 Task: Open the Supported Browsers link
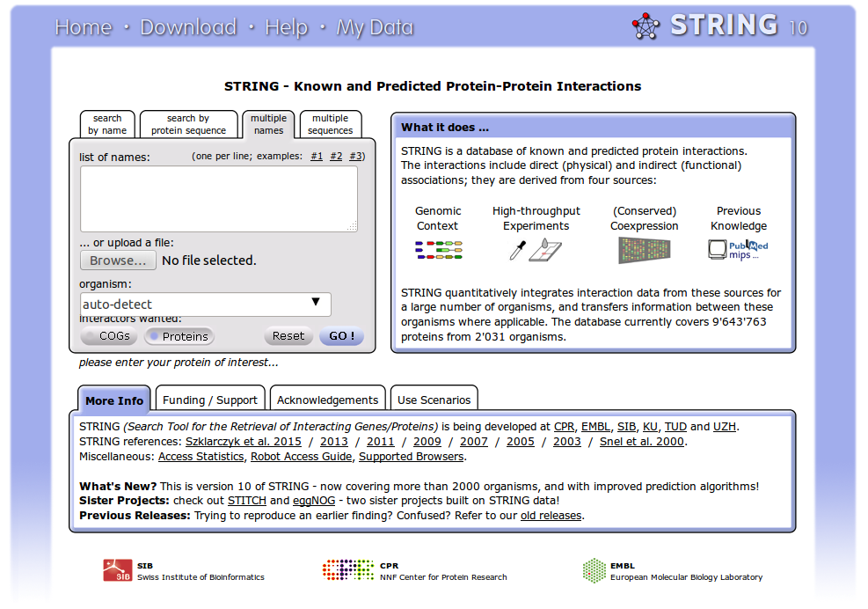tap(412, 457)
